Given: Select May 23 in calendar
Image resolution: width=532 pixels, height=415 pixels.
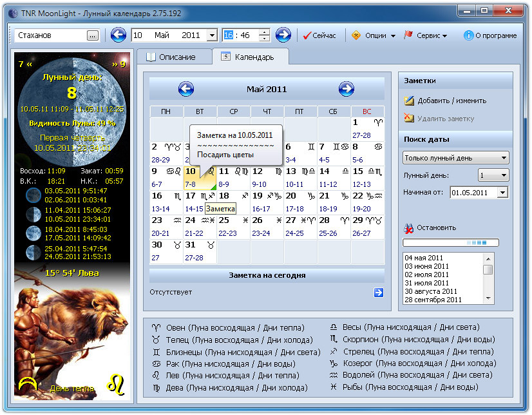Looking at the screenshot, I should point(166,227).
